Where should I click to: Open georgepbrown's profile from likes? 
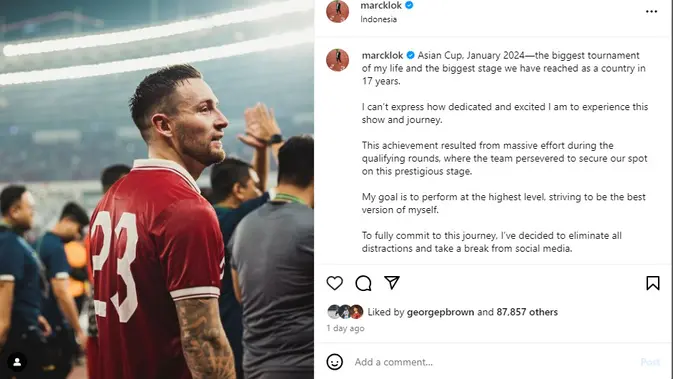point(440,312)
